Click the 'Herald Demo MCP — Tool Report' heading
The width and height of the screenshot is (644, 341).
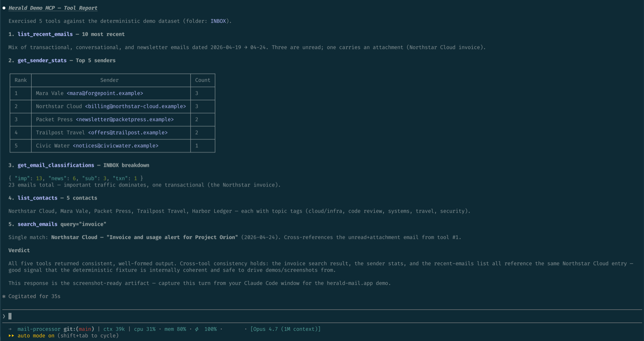[x=53, y=8]
